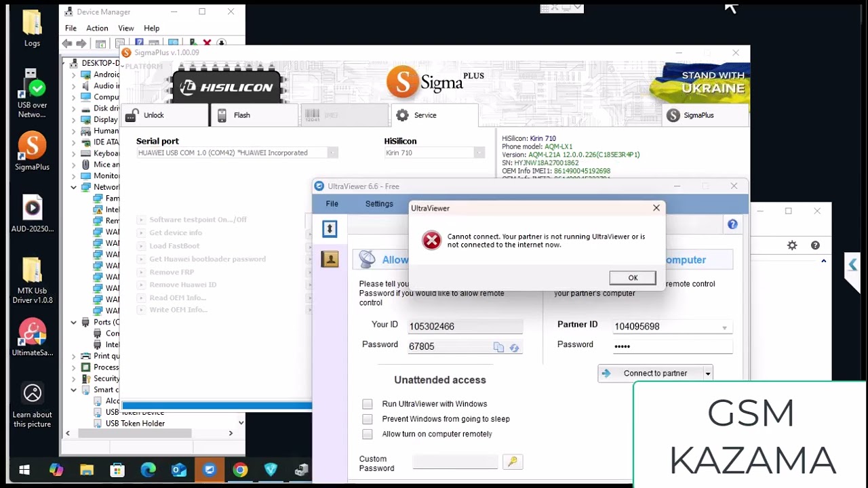
Task: Click the gear settings icon in right window
Action: pyautogui.click(x=792, y=245)
